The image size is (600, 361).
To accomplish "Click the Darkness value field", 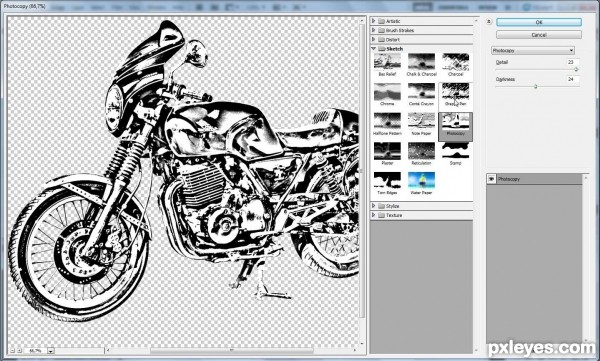I will pos(573,79).
